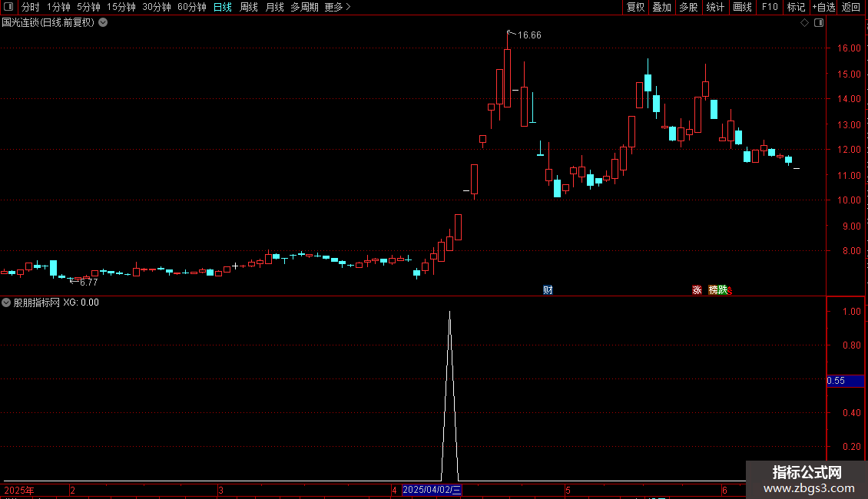Image resolution: width=868 pixels, height=499 pixels.
Task: Open F10 company information
Action: (770, 7)
